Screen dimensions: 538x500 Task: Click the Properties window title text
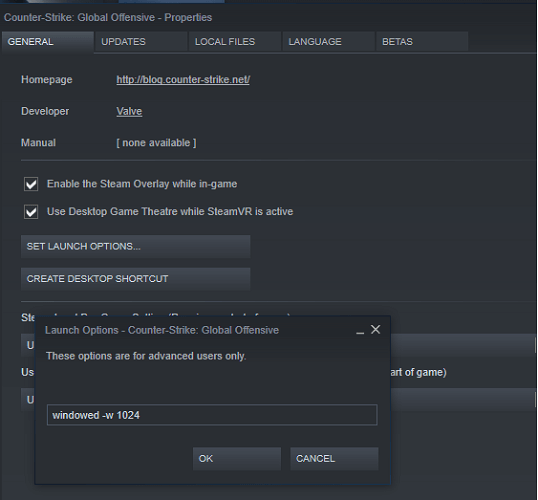pyautogui.click(x=108, y=18)
